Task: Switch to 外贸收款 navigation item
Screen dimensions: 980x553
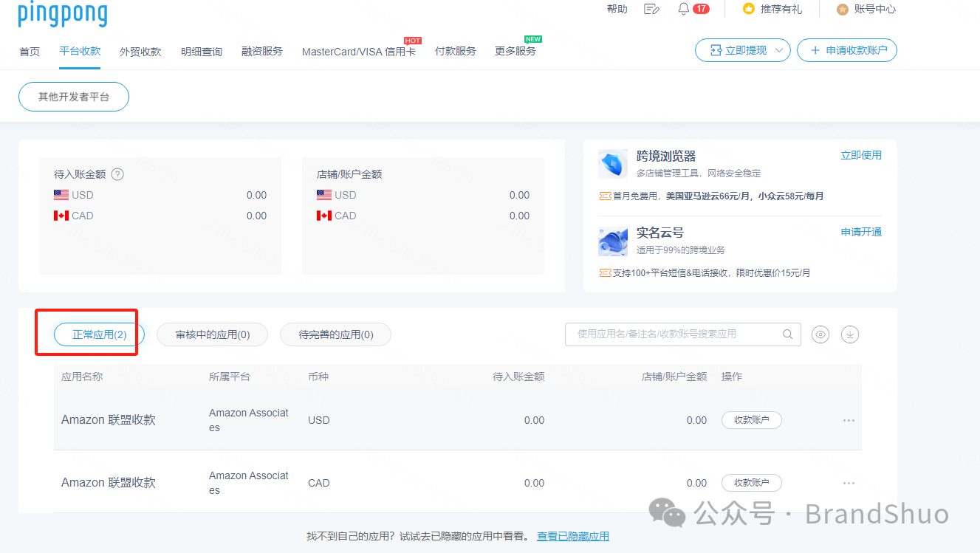Action: pyautogui.click(x=140, y=51)
